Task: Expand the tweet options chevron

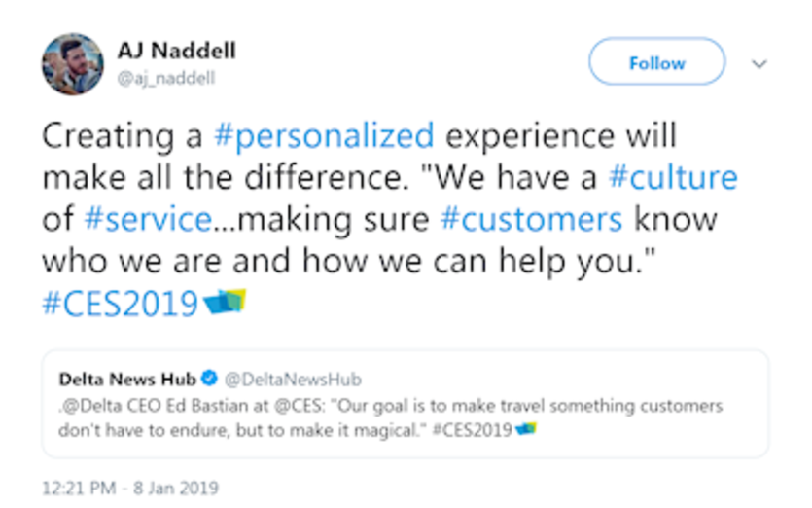Action: coord(760,64)
